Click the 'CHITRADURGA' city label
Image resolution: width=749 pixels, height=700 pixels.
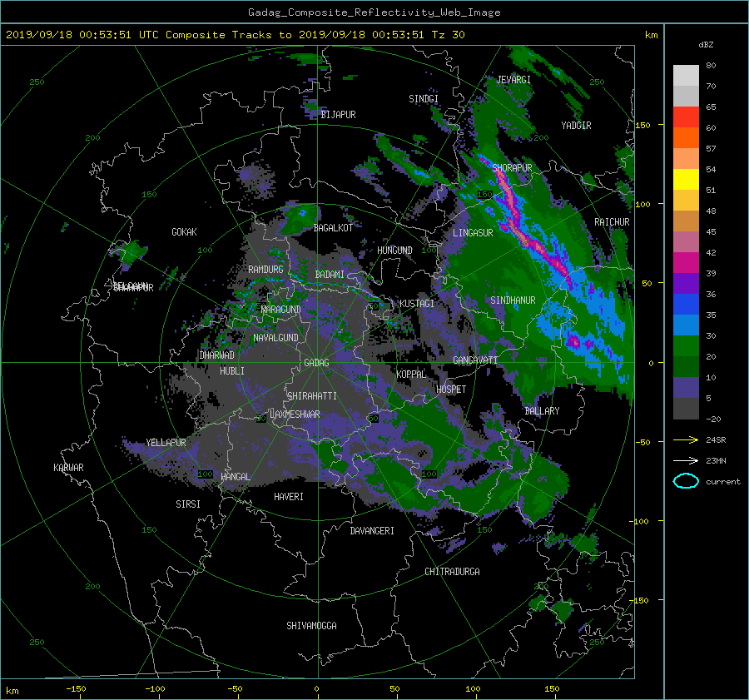coord(453,572)
